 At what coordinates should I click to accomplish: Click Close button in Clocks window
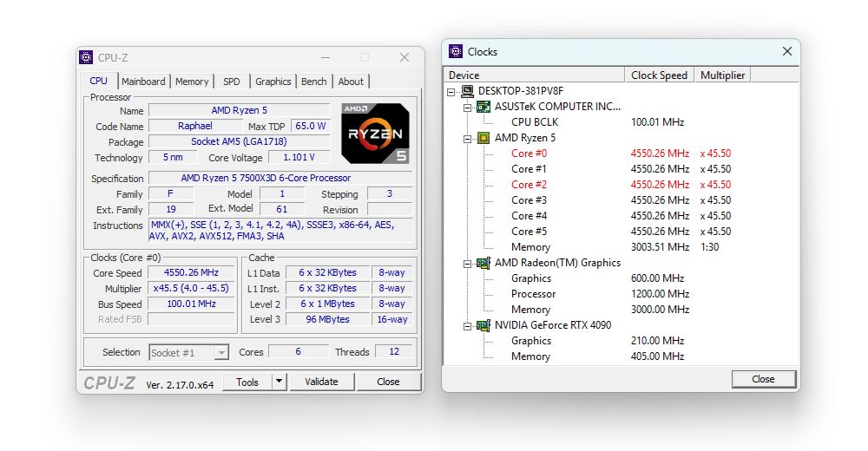pyautogui.click(x=763, y=379)
